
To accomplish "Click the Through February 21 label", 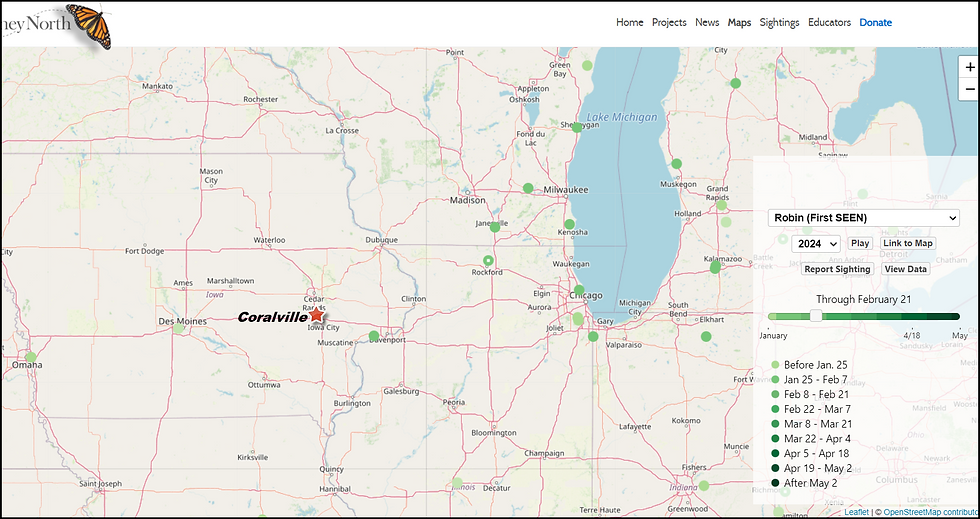I will point(863,299).
